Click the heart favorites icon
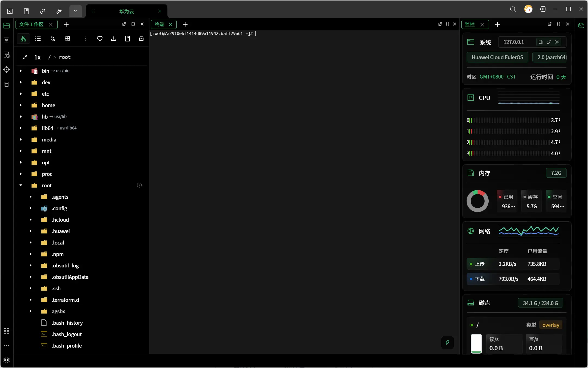 click(100, 39)
